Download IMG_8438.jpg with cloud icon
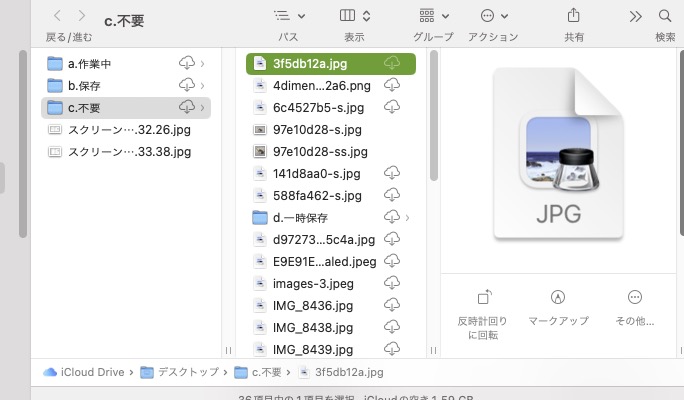The image size is (684, 400). 392,327
